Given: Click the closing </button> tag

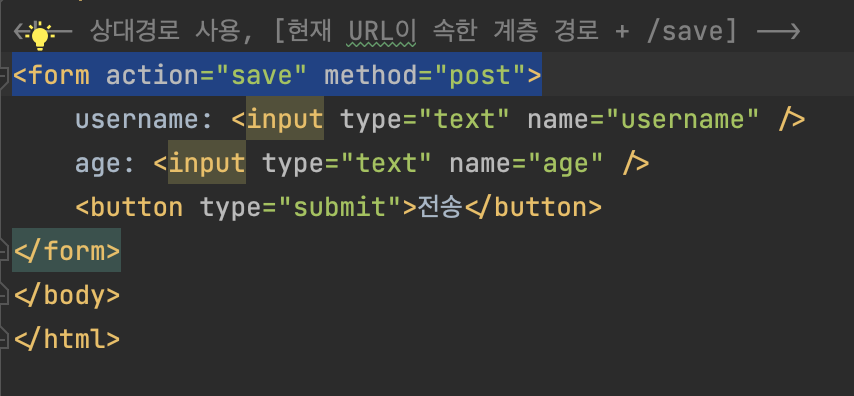Looking at the screenshot, I should 533,207.
